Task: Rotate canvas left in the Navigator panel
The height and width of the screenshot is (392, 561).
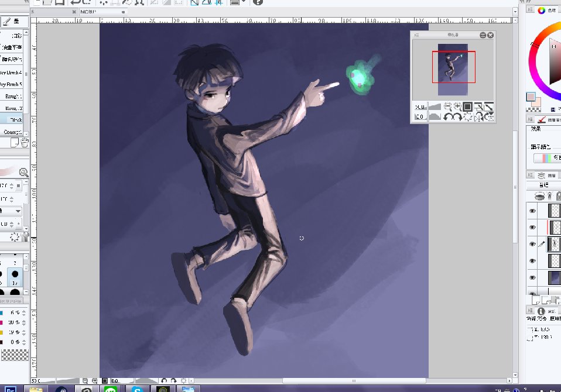Action: click(447, 116)
